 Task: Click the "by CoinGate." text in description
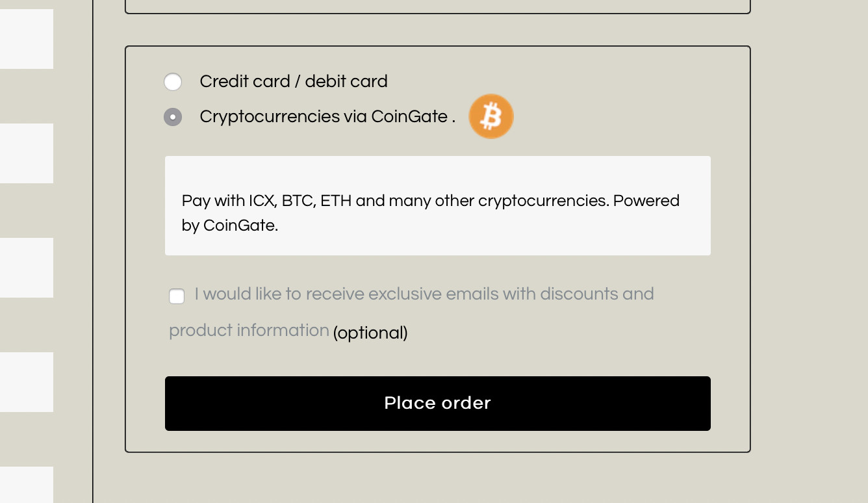pos(230,226)
